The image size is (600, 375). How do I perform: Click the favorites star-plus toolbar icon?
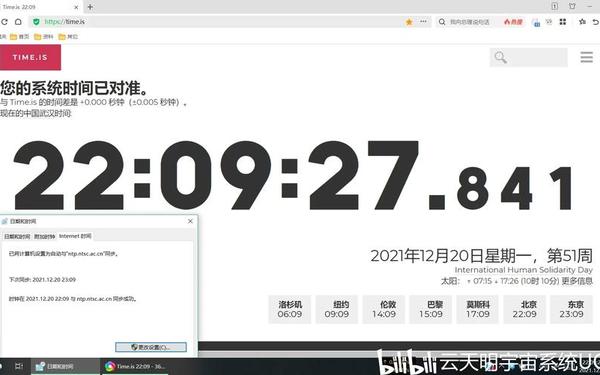(582, 22)
